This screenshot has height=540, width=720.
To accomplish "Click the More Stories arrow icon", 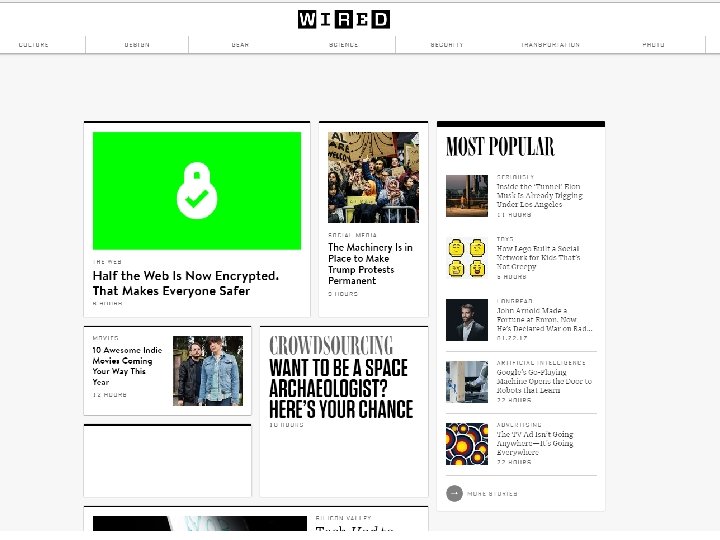I will point(454,494).
